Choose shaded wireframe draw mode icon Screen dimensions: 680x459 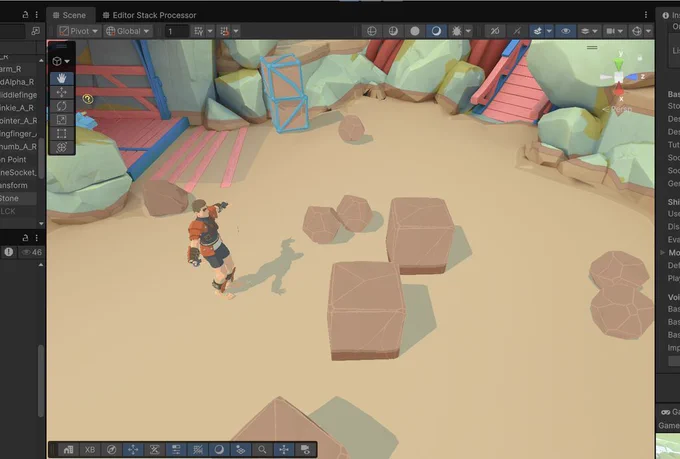click(x=393, y=31)
